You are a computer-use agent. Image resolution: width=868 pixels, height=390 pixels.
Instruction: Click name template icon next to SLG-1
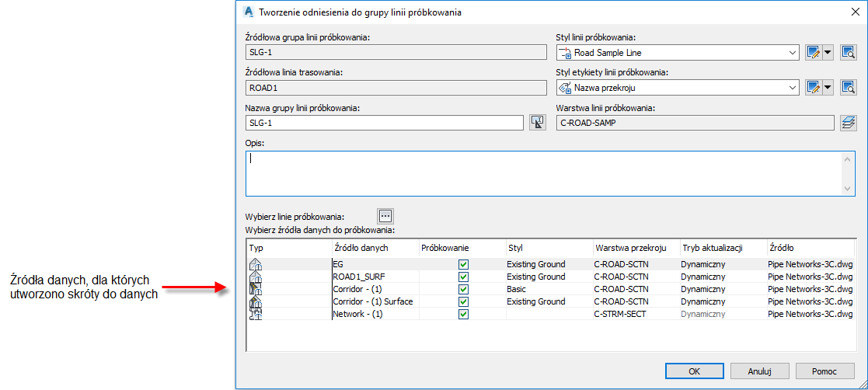click(x=537, y=123)
